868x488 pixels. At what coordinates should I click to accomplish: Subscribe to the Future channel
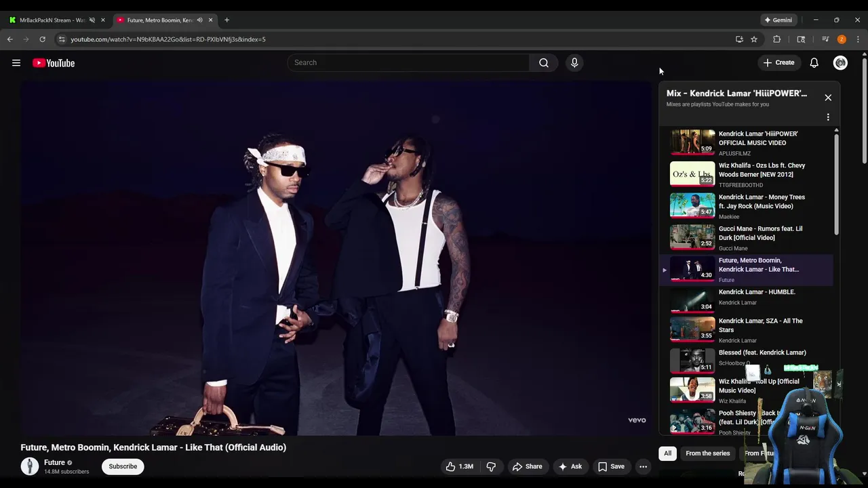[123, 466]
